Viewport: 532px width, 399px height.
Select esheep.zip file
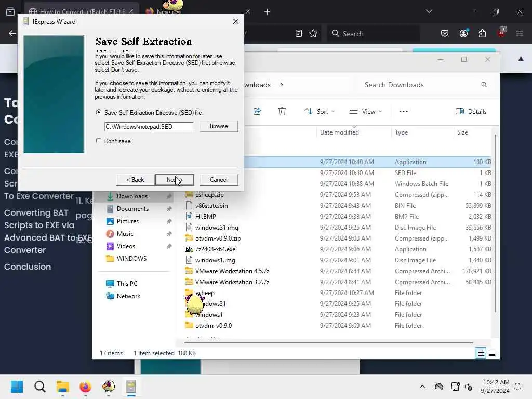[x=209, y=195]
